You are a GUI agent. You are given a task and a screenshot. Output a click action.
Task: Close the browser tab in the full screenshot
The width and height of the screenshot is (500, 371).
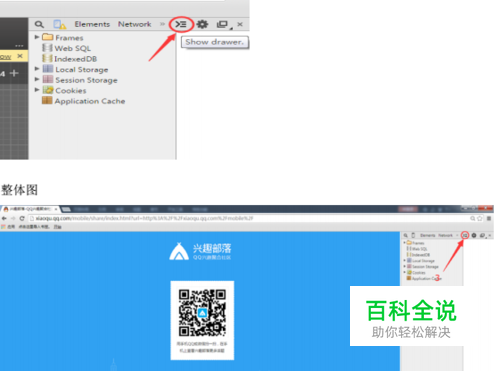point(56,209)
